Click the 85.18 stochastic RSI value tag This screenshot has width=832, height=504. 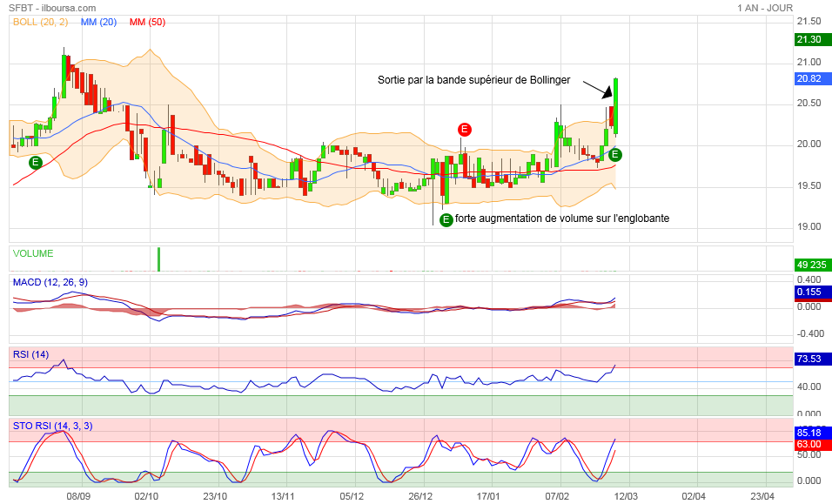point(812,433)
